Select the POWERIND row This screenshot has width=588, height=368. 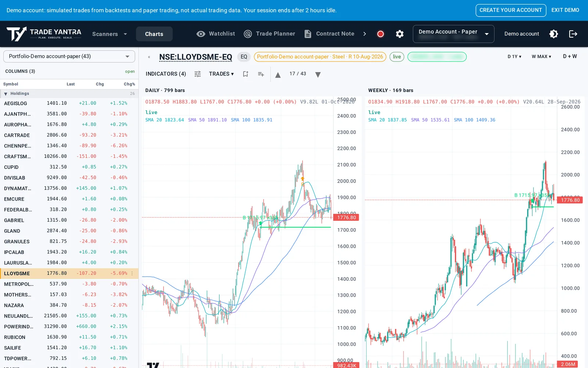69,326
